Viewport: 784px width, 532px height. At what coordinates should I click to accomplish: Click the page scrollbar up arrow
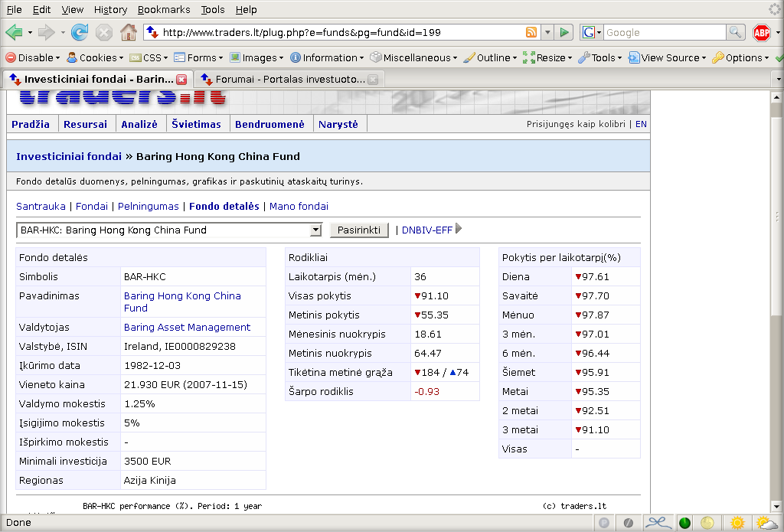[776, 97]
